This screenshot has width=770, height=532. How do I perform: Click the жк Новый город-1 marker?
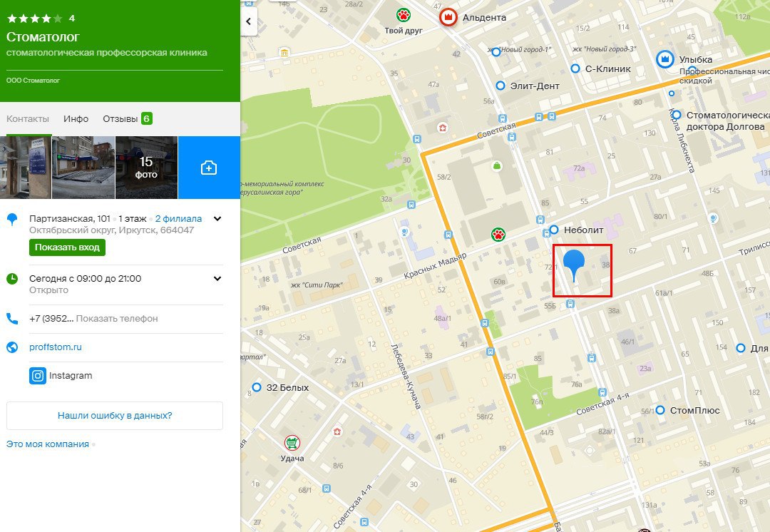coord(496,51)
